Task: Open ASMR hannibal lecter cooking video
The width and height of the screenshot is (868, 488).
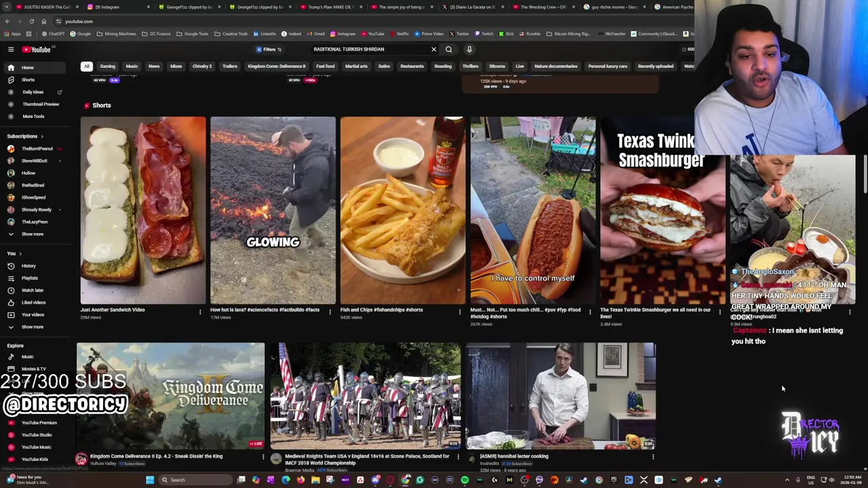Action: tap(560, 396)
